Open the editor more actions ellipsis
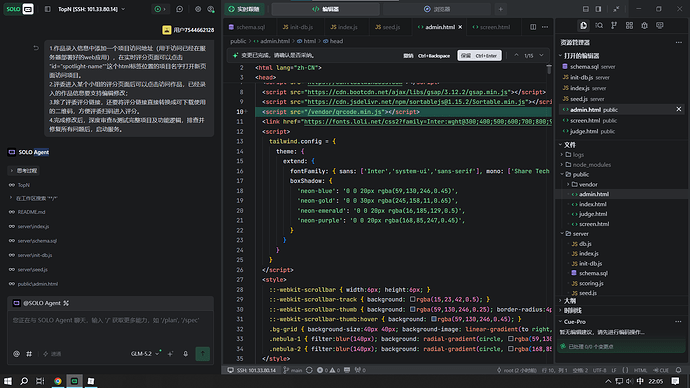 coord(545,27)
